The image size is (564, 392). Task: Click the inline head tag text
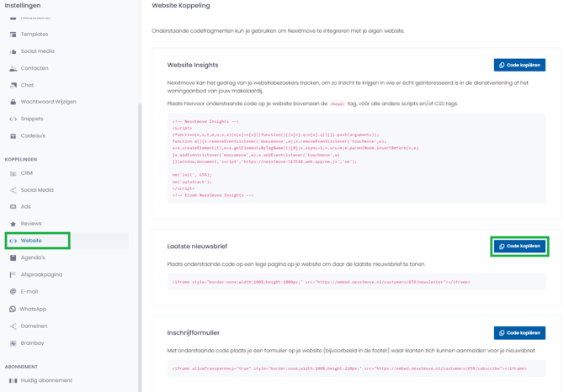[x=338, y=103]
